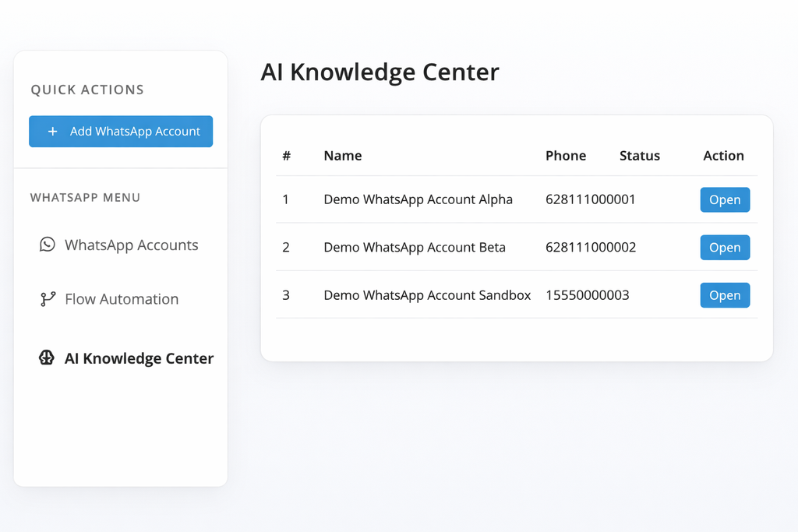Click the Add WhatsApp Account button
798x532 pixels.
tap(121, 131)
